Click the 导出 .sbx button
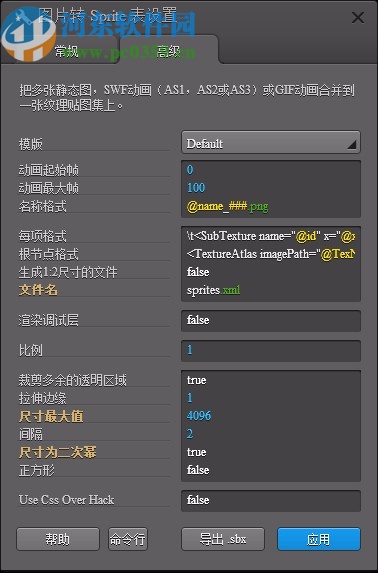This screenshot has height=573, width=378. click(223, 539)
